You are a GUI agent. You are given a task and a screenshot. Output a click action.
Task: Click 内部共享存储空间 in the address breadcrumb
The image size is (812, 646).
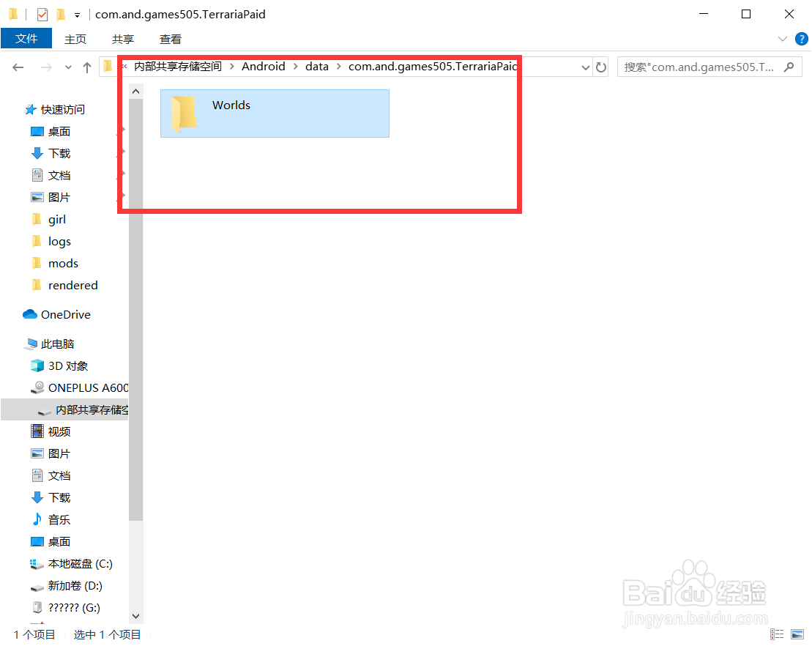tap(178, 67)
